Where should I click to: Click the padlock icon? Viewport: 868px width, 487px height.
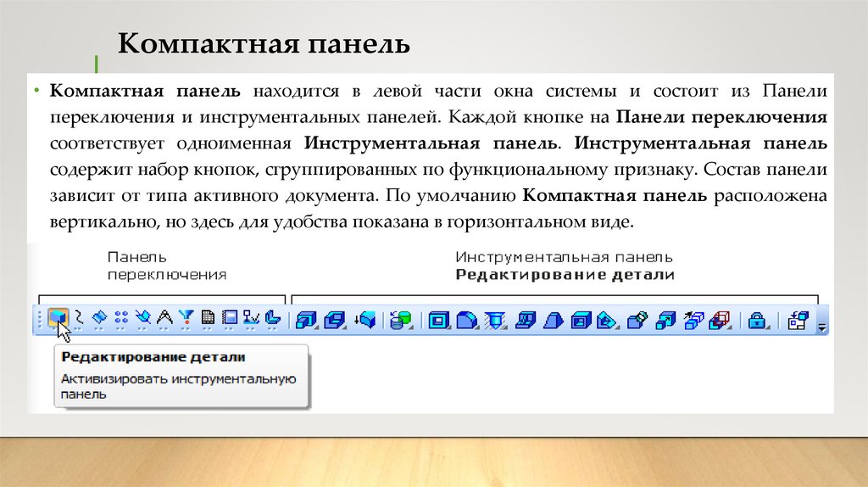point(757,320)
